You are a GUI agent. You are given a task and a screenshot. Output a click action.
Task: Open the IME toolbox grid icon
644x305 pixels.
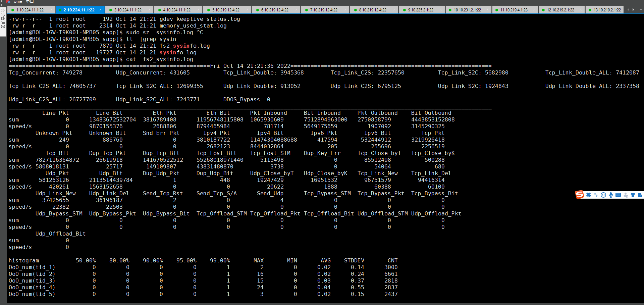tap(640, 195)
